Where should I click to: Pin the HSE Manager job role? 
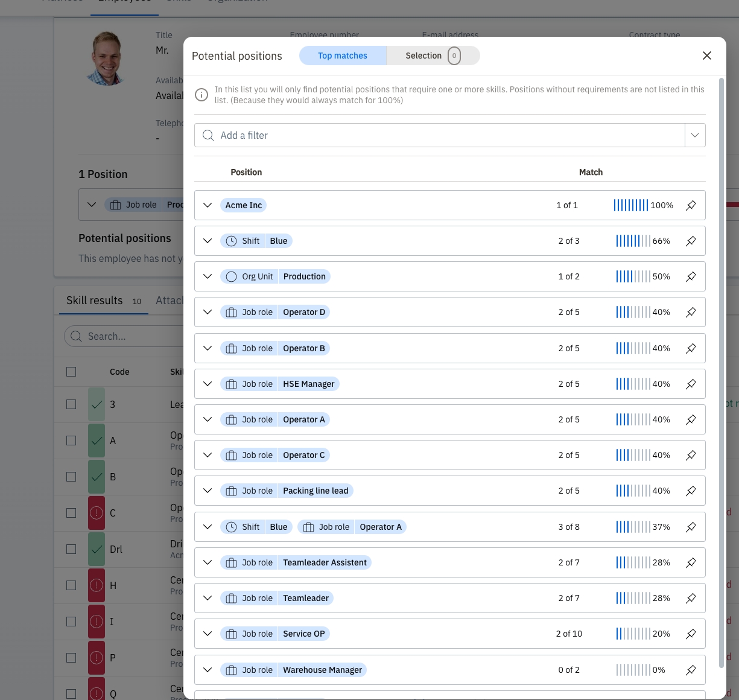point(691,384)
